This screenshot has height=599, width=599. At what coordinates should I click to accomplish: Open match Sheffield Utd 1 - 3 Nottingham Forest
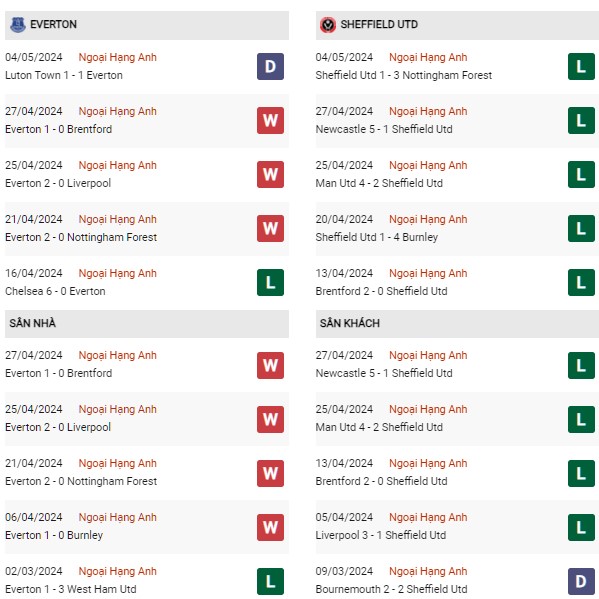click(x=404, y=75)
